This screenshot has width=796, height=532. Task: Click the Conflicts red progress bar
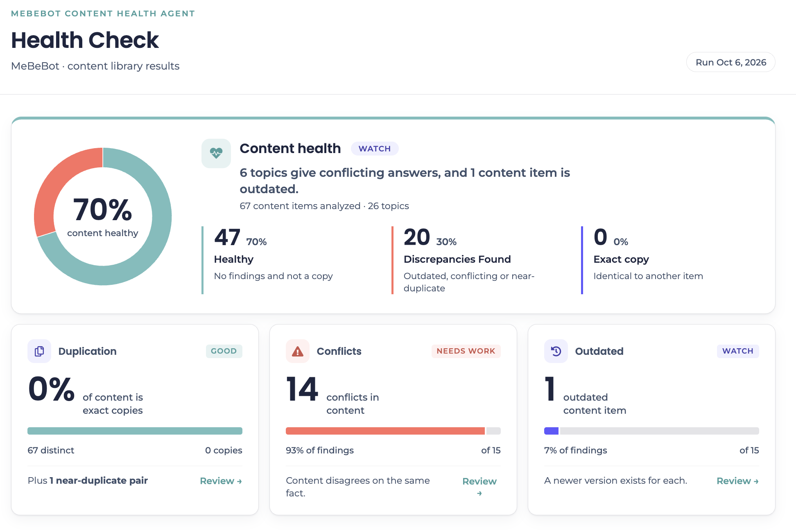[x=385, y=431]
